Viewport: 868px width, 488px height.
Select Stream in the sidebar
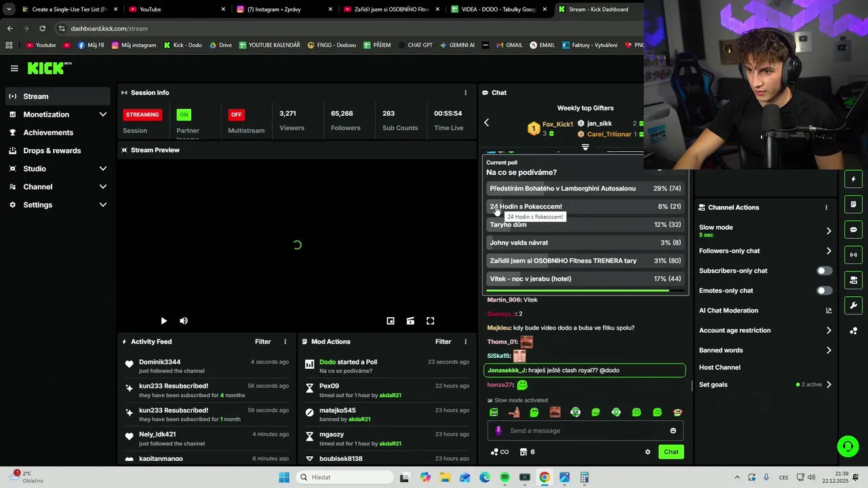click(x=57, y=96)
